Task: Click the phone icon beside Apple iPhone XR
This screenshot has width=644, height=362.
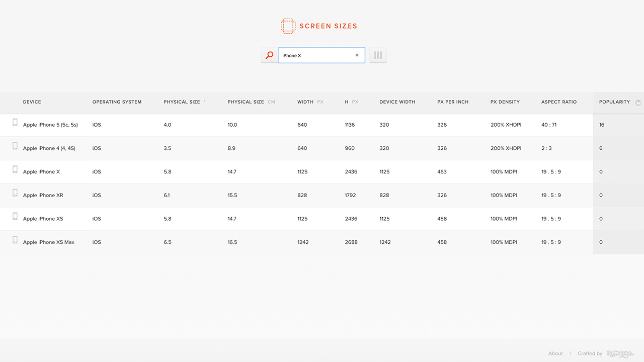Action: (x=15, y=193)
